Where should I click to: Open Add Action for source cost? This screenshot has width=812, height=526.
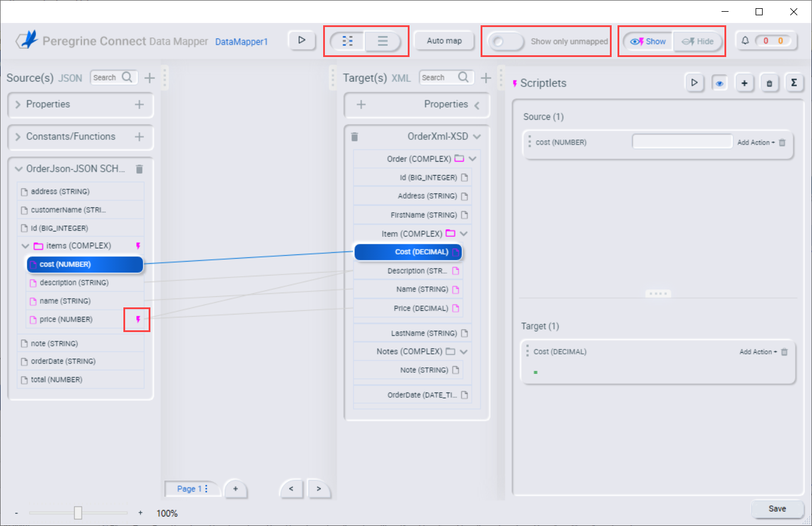coord(756,142)
